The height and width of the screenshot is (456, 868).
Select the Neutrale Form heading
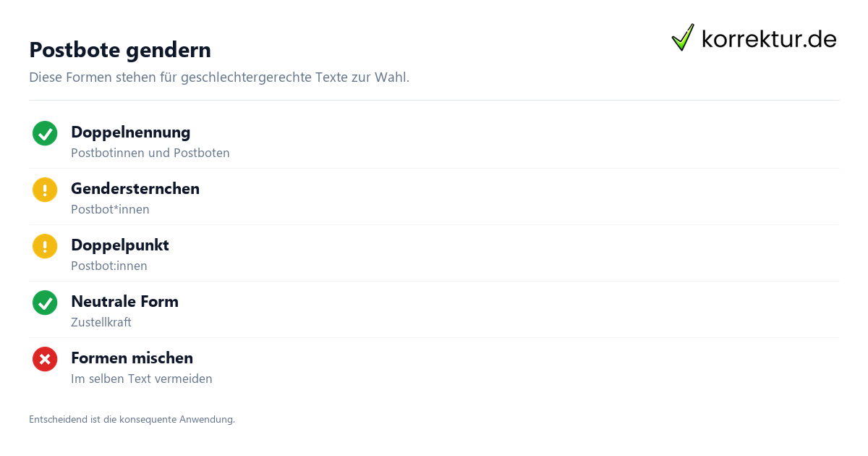tap(124, 301)
